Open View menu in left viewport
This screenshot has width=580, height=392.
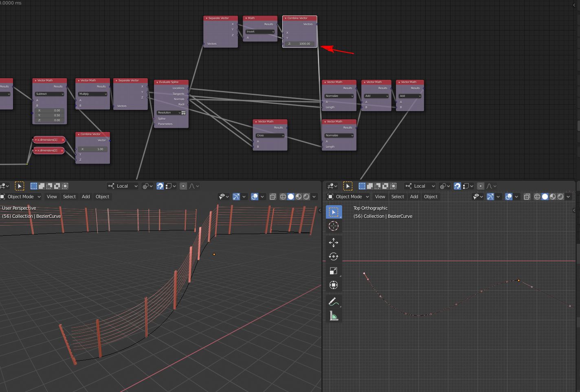click(52, 197)
